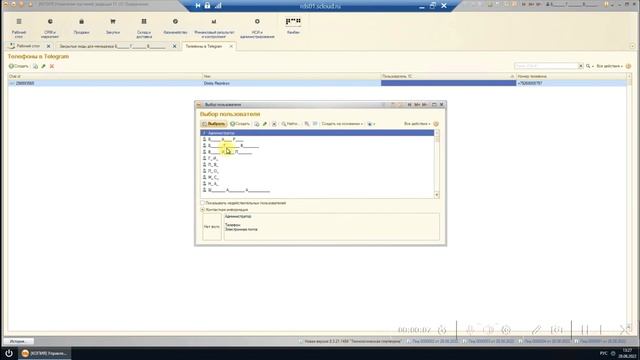Screen dimensions: 640x360
Task: Switch to the Рабочий стол tab
Action: [28, 46]
